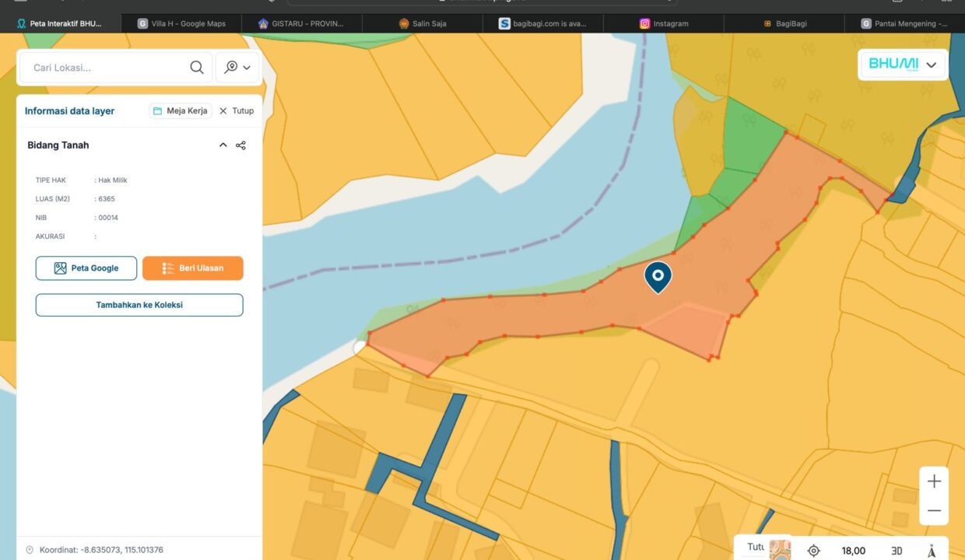Screen dimensions: 965x560
Task: Collapse the Bidang Tanah section
Action: [x=223, y=145]
